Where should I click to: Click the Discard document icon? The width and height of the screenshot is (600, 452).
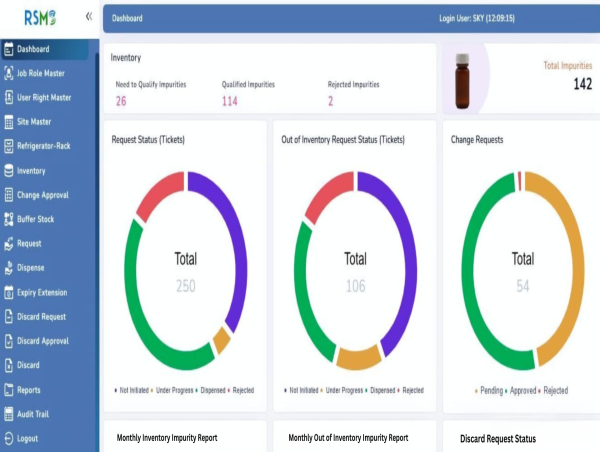coord(8,365)
